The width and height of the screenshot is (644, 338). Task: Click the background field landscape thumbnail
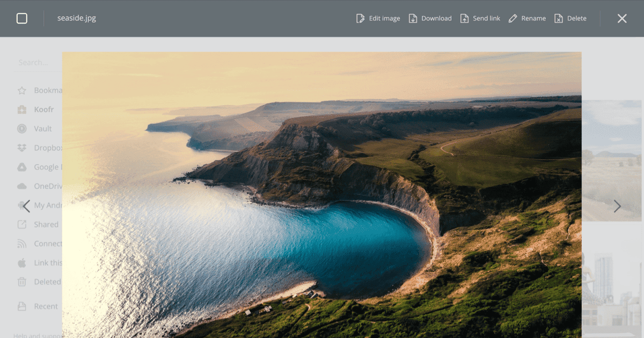612,160
